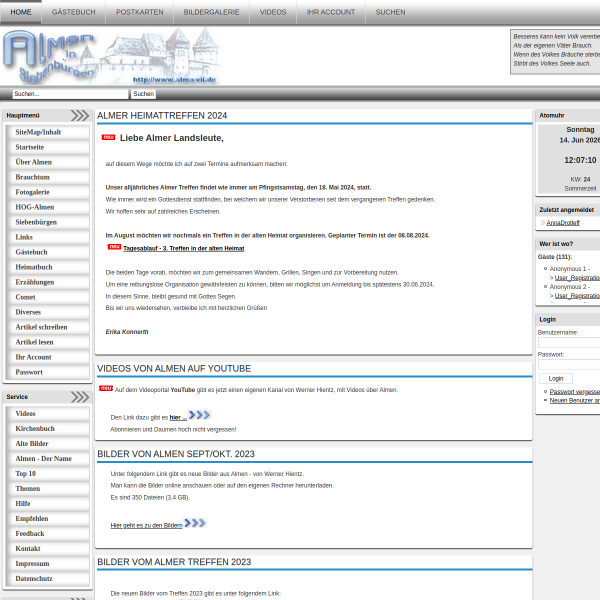Collapse Service block with the triple-arrow icon
600x600 pixels.
click(x=80, y=397)
